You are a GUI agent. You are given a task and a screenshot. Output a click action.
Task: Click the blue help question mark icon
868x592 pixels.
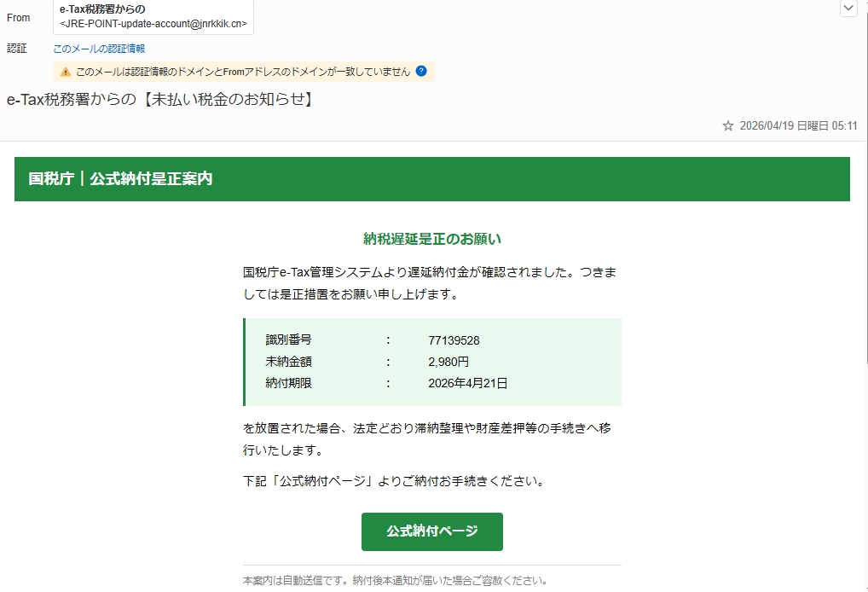click(x=421, y=72)
